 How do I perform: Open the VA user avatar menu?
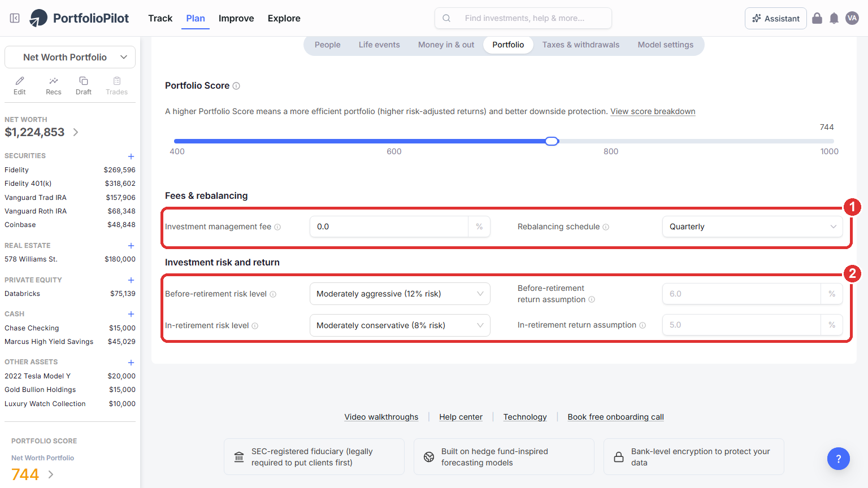coord(852,18)
